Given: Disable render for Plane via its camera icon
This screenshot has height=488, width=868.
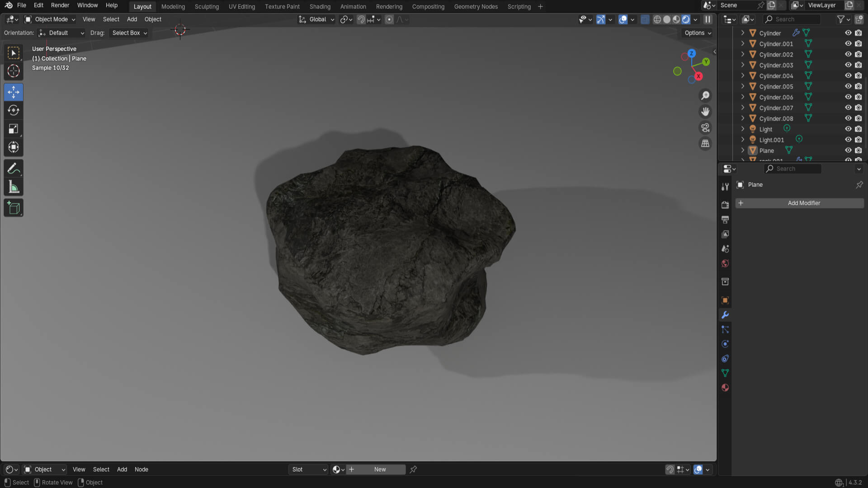Looking at the screenshot, I should [859, 150].
